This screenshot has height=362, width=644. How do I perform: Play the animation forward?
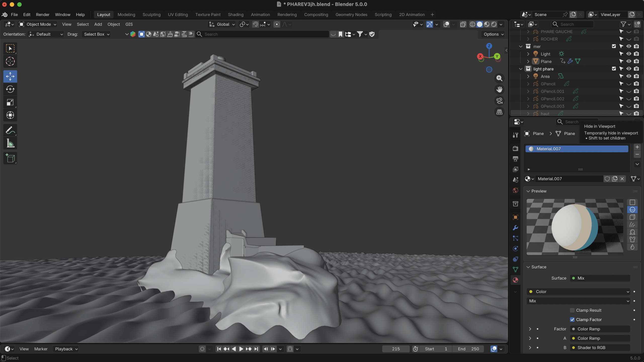click(x=241, y=349)
